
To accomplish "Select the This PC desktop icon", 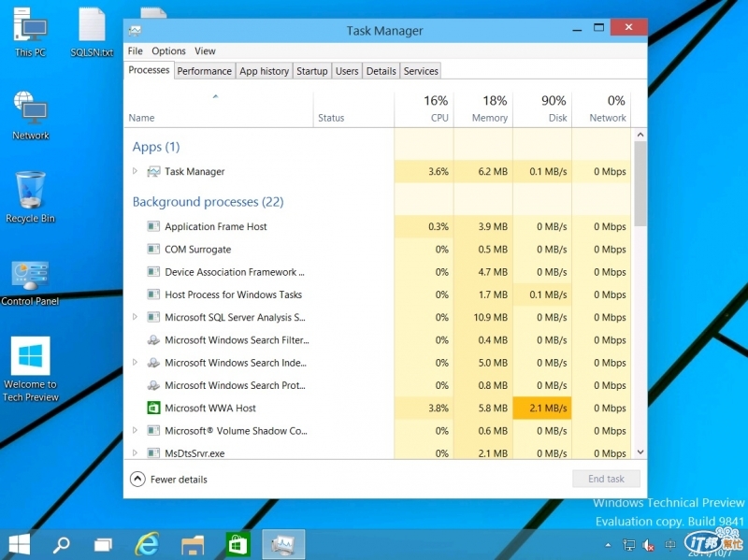I will coord(30,33).
